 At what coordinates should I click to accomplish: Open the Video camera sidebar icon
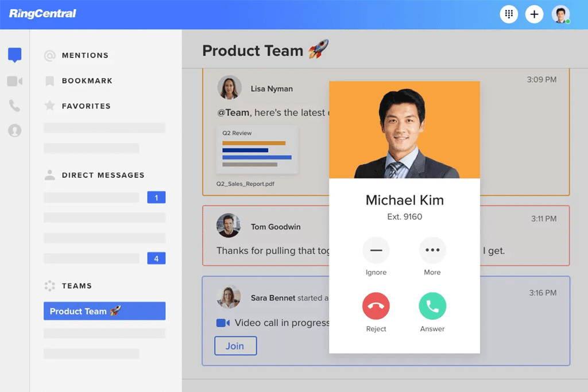tap(14, 81)
